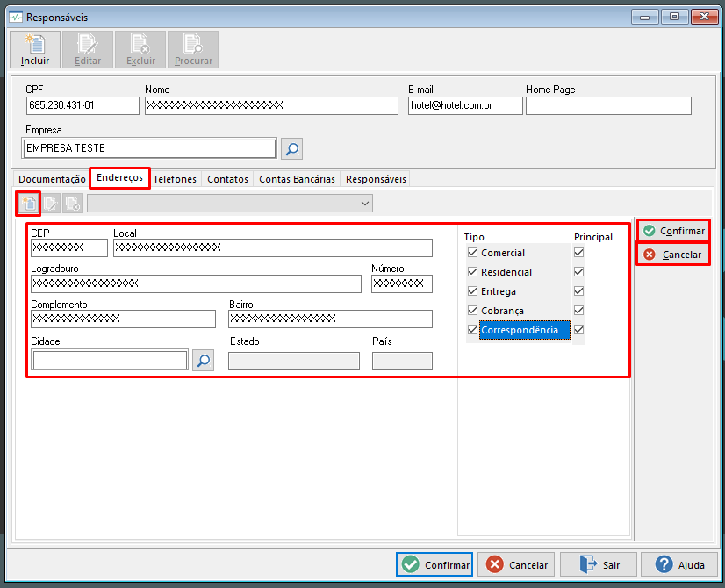Click the CEP input field

point(68,247)
